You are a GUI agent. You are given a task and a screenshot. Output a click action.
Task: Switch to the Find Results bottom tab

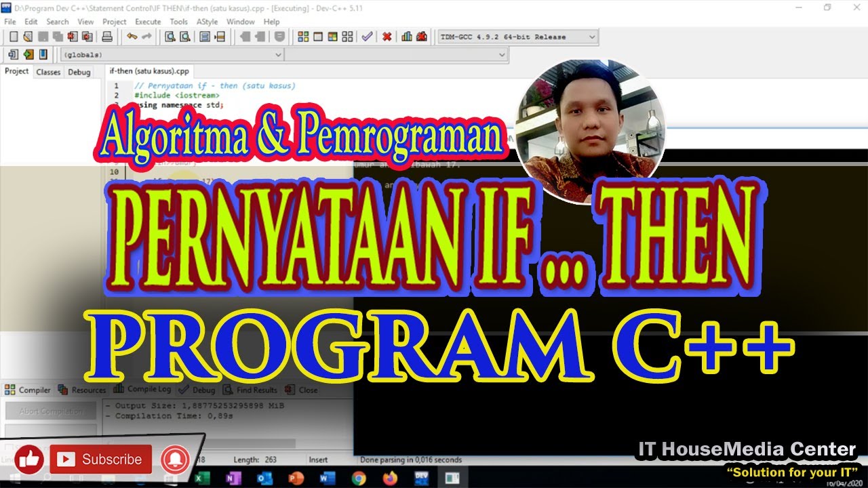click(250, 390)
